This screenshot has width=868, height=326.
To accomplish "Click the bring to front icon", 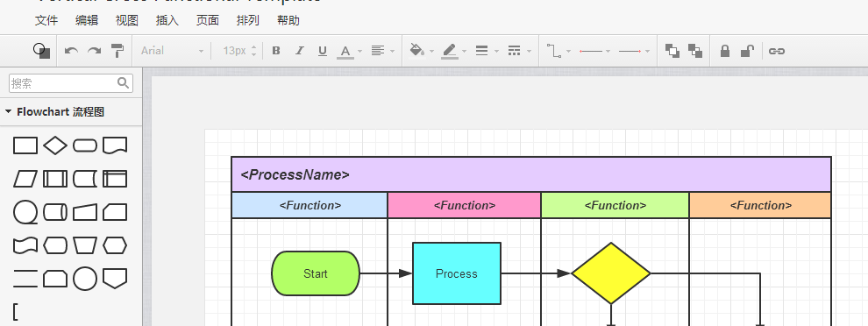I will (x=672, y=51).
